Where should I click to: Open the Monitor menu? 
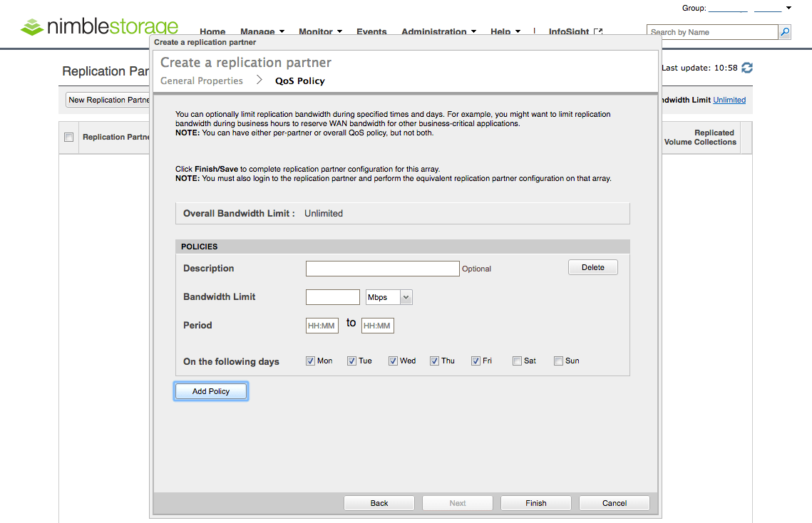[320, 32]
